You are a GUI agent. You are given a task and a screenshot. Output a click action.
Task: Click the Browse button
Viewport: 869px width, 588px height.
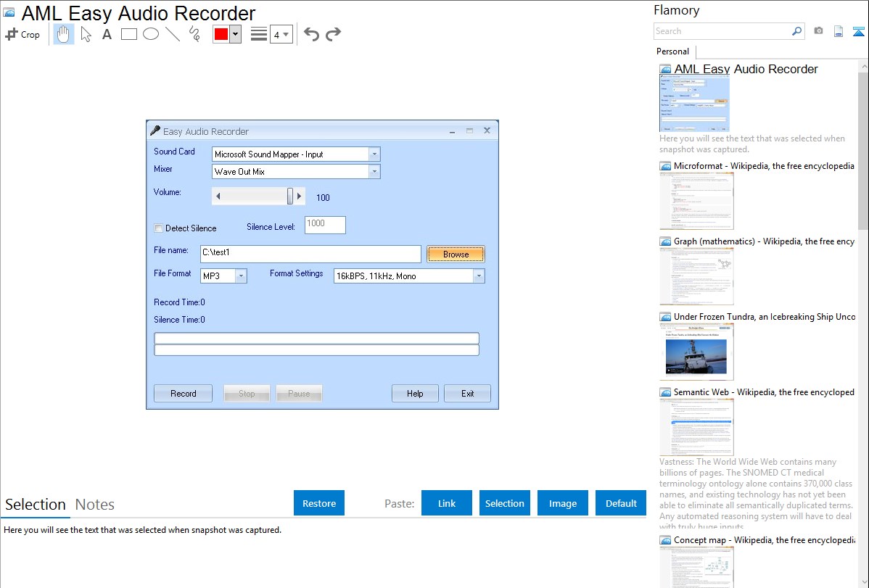[x=456, y=254]
